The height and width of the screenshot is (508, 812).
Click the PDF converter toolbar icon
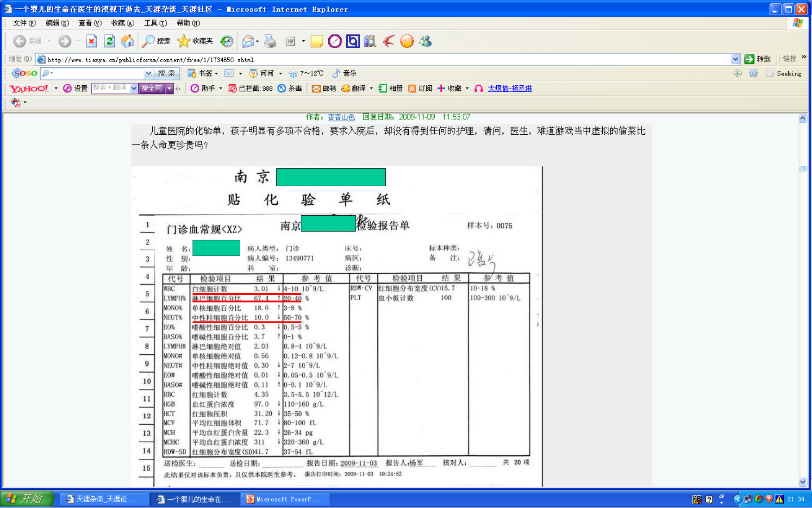pos(16,102)
